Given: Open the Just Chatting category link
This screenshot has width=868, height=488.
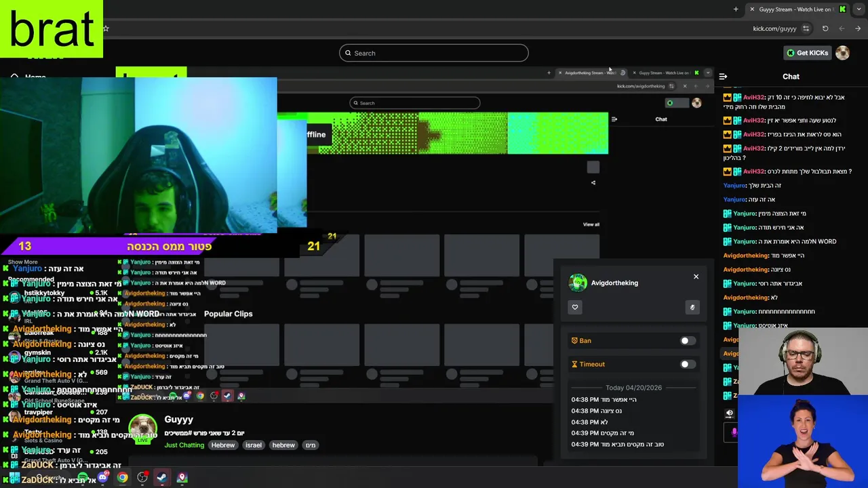Looking at the screenshot, I should pyautogui.click(x=184, y=445).
